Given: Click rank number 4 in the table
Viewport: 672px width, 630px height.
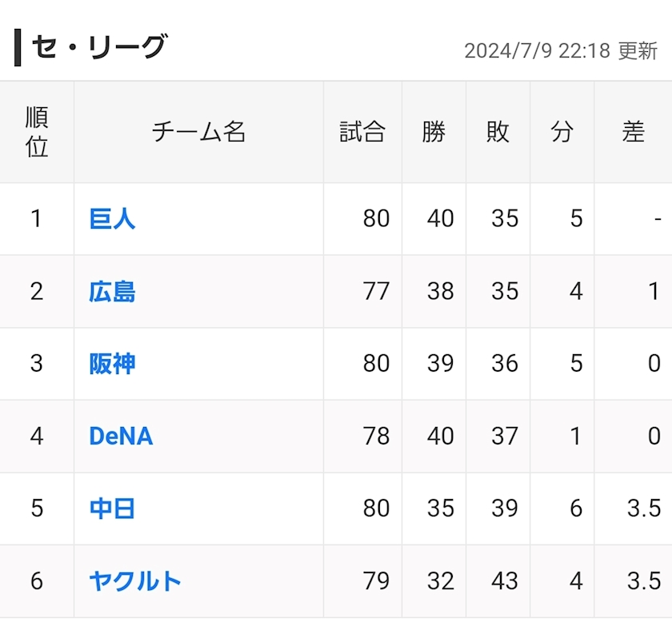Looking at the screenshot, I should pyautogui.click(x=37, y=436).
